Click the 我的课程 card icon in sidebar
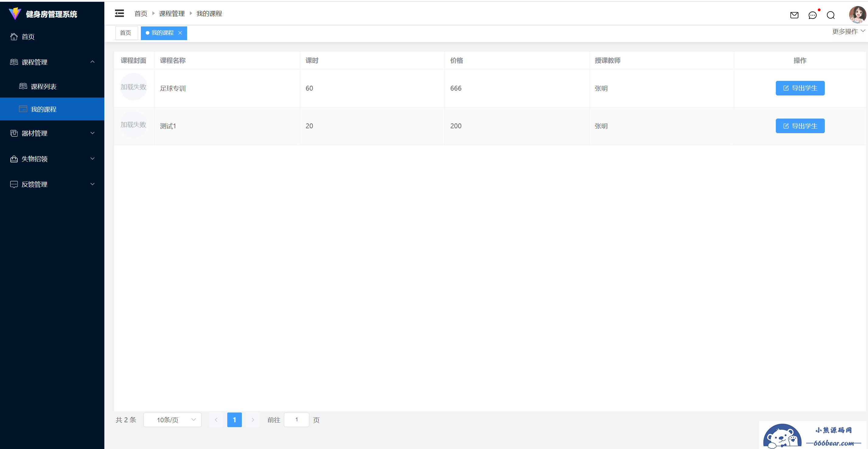Viewport: 868px width, 449px height. pyautogui.click(x=23, y=109)
